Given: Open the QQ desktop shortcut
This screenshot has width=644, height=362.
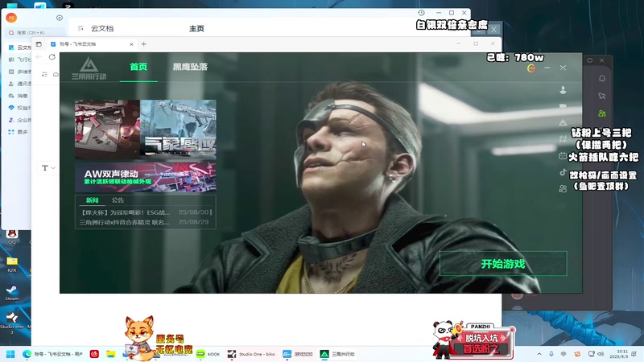Looking at the screenshot, I should tap(12, 237).
